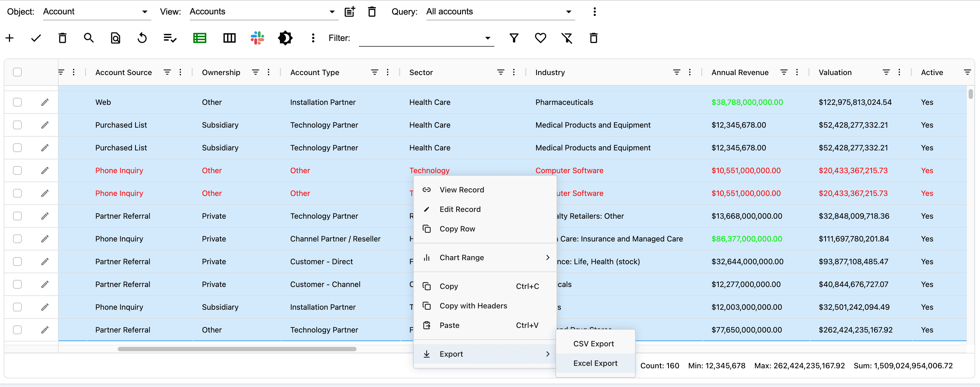Screen dimensions: 980x387
Task: Check the first Phone Inquiry red row checkbox
Action: tap(18, 171)
